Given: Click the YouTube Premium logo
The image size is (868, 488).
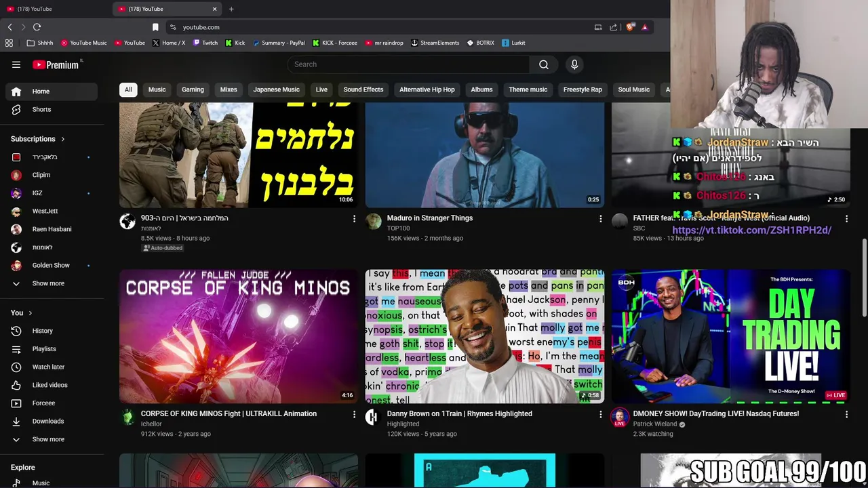Looking at the screenshot, I should pos(57,64).
